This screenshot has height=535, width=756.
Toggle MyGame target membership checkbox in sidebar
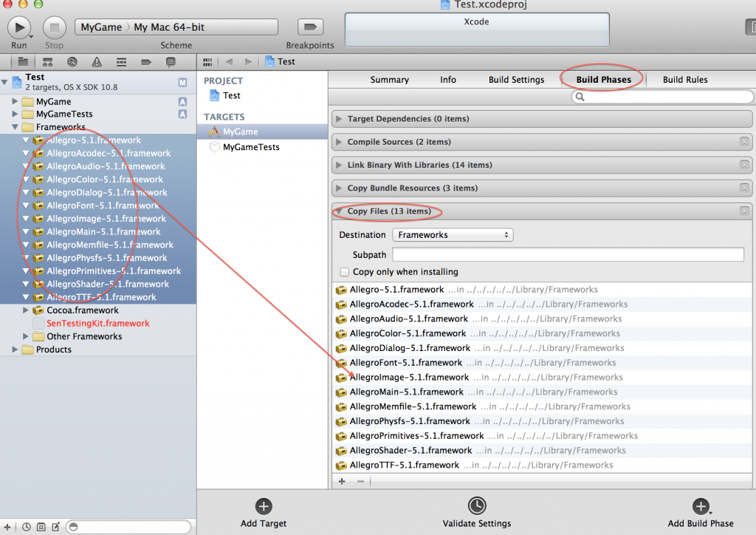pos(182,101)
